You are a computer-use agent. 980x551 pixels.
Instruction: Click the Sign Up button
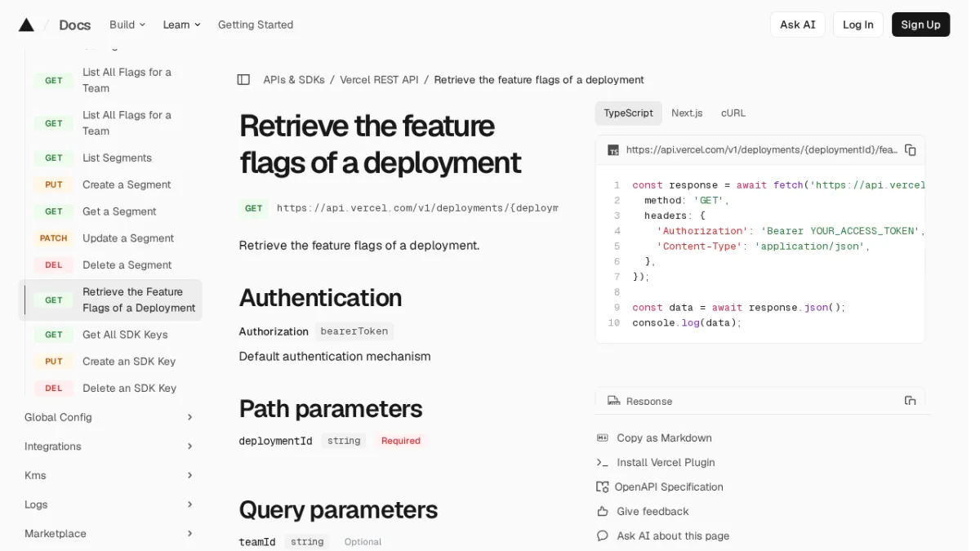pos(920,24)
